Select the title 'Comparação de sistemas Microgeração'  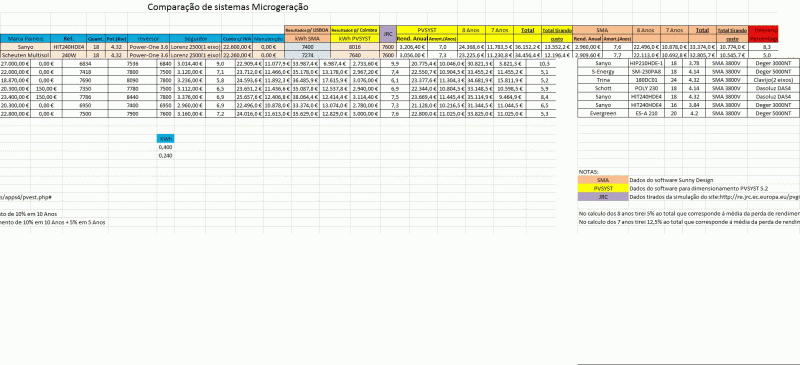click(228, 7)
